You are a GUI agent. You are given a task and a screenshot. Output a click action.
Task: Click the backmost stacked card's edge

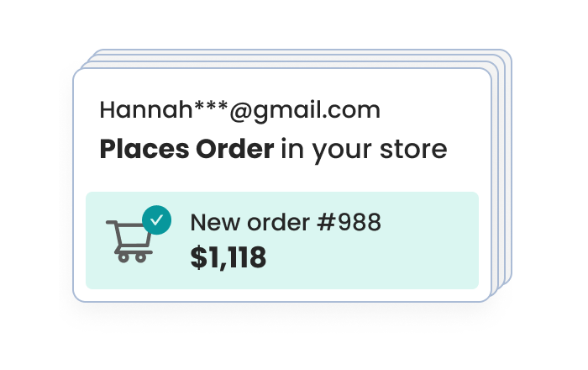[510, 168]
